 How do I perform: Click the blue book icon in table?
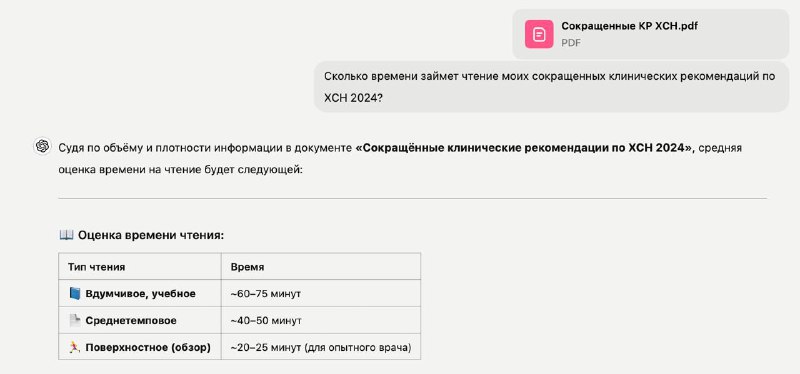pyautogui.click(x=75, y=293)
